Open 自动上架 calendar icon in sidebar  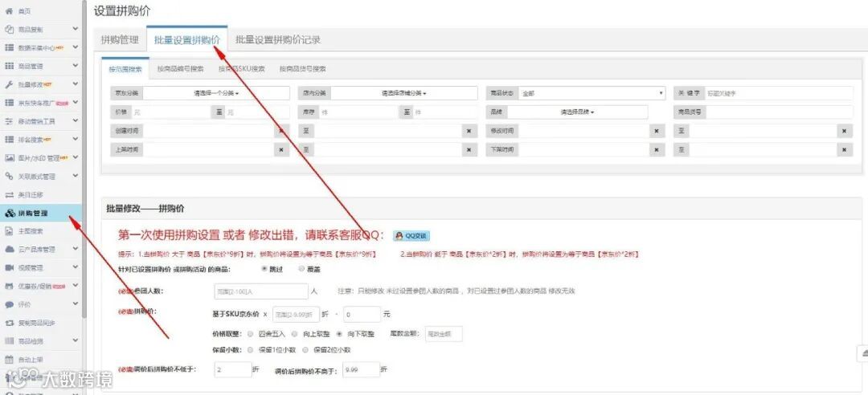(9, 359)
